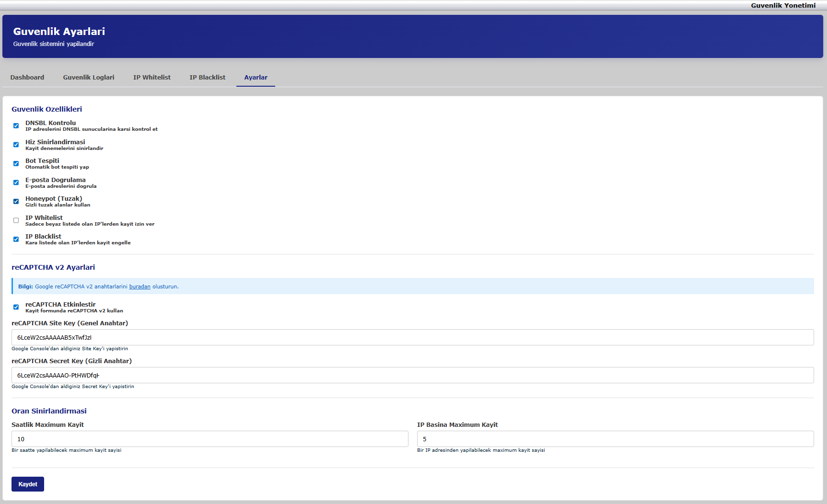
Task: Disable the Hiz Sinirlandirmasi checkbox
Action: (x=16, y=145)
